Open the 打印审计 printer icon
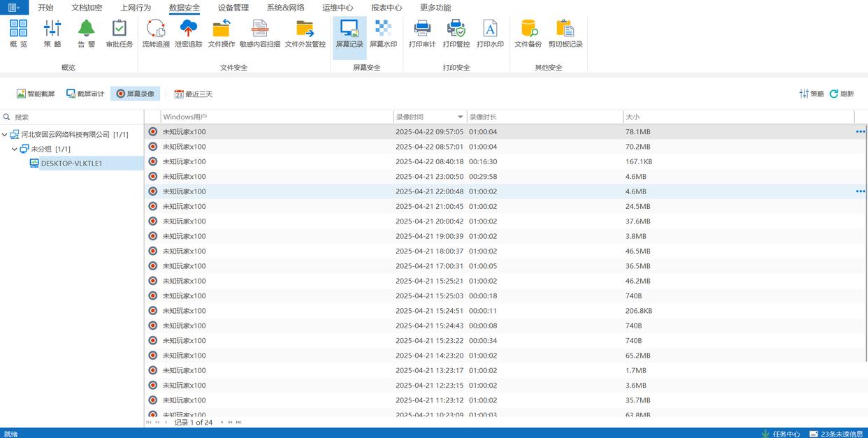 [422, 33]
